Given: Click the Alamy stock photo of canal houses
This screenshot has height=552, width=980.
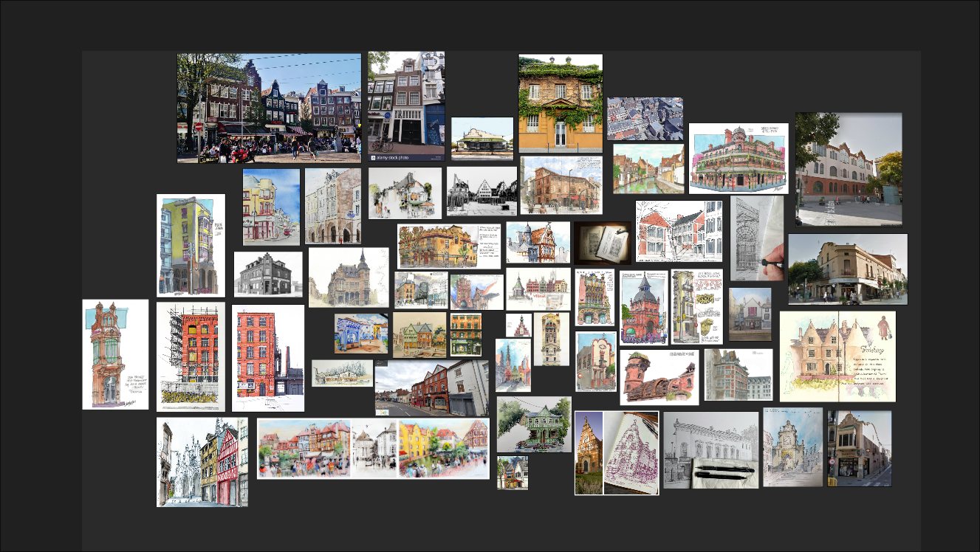Looking at the screenshot, I should [x=406, y=106].
